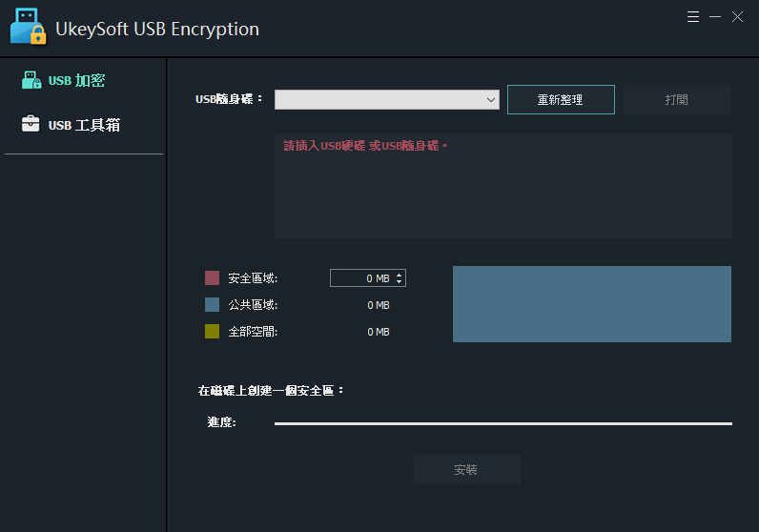Minimize the UkeySoft window
This screenshot has width=759, height=532.
[715, 17]
